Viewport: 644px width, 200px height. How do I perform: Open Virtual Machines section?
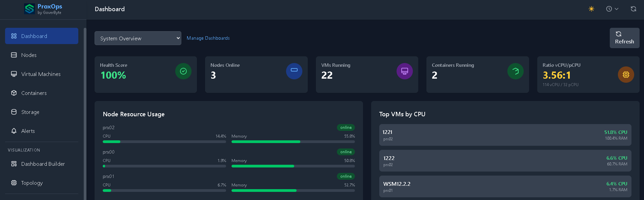tap(41, 74)
